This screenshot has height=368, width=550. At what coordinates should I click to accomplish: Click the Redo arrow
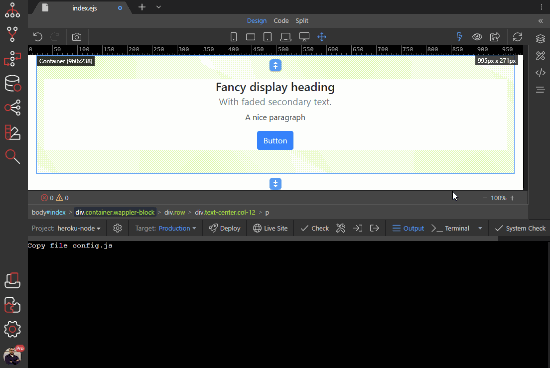pyautogui.click(x=55, y=37)
